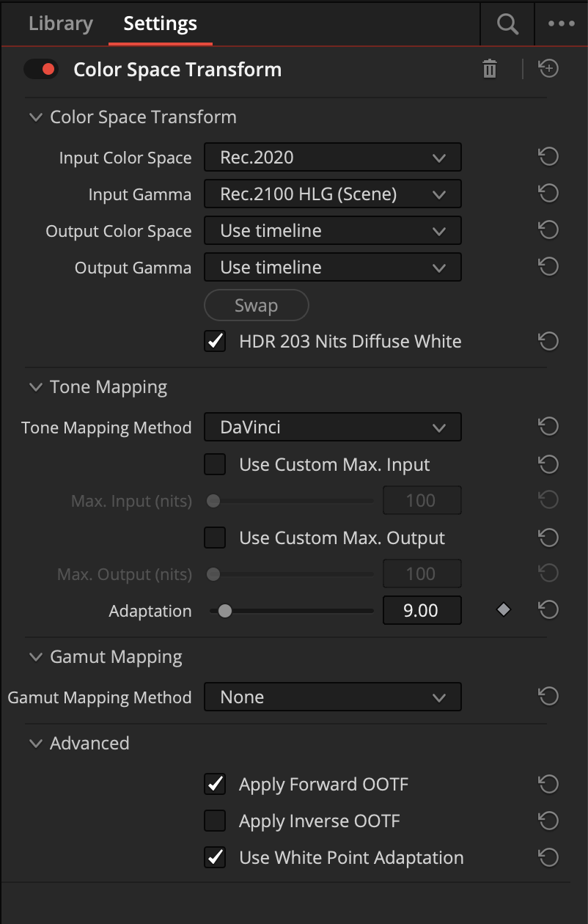Click the Adaptation slider handle
This screenshot has width=588, height=924.
click(225, 611)
